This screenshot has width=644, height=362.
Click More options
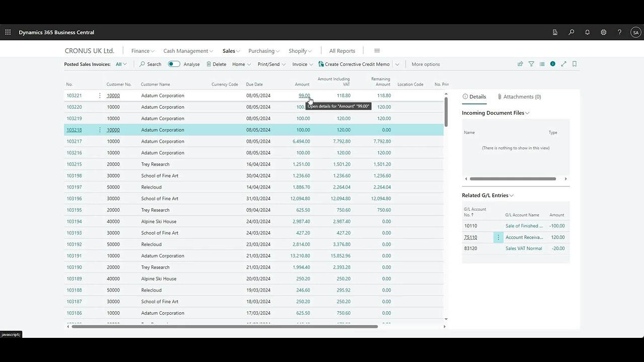(x=426, y=64)
